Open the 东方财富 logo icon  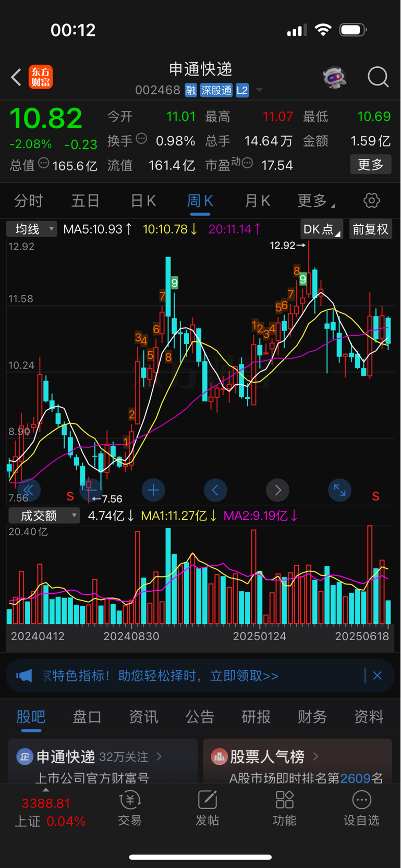coord(41,77)
